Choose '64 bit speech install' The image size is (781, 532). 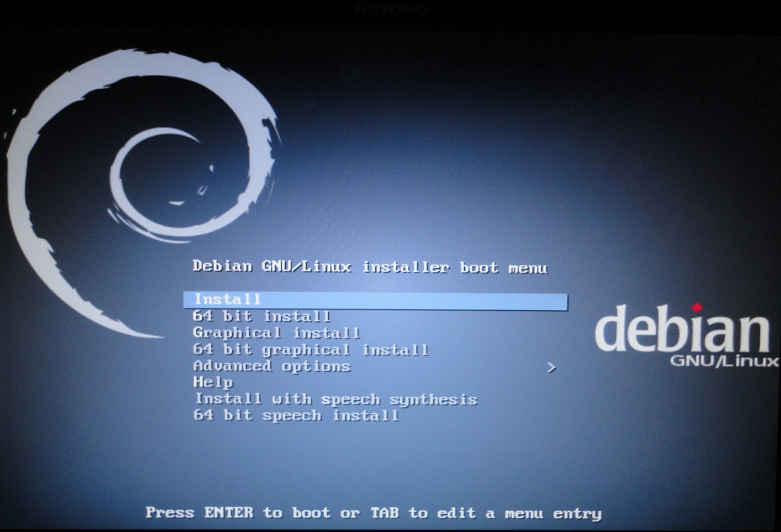click(x=295, y=416)
